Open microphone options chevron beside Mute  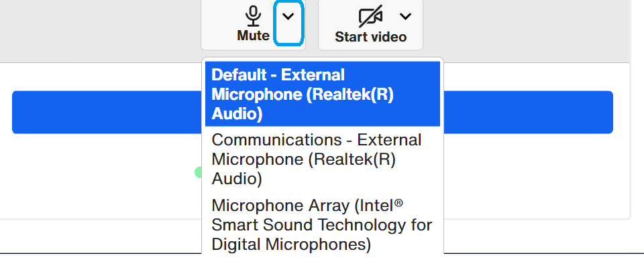[x=288, y=22]
